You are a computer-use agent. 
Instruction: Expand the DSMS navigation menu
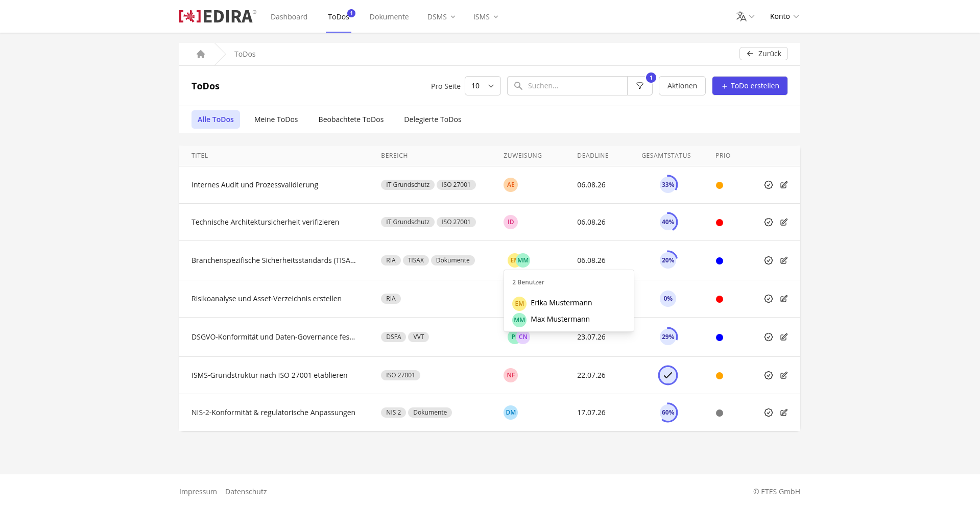click(441, 17)
